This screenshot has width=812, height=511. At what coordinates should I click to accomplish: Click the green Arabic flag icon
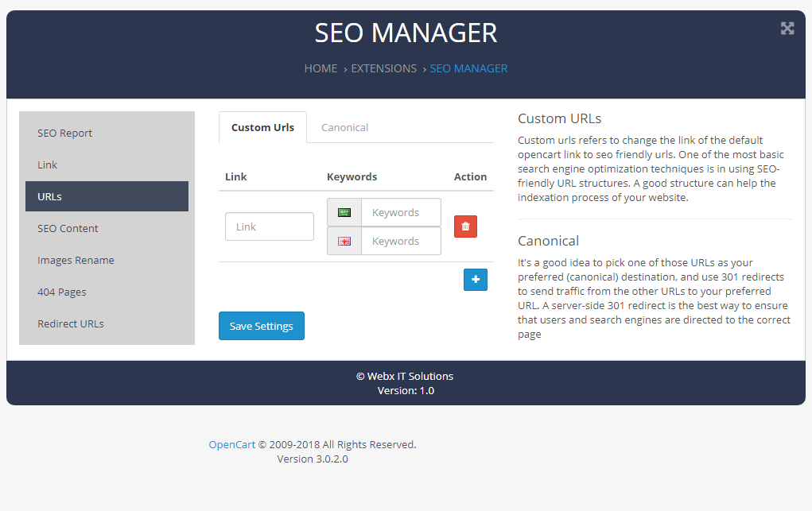coord(344,213)
